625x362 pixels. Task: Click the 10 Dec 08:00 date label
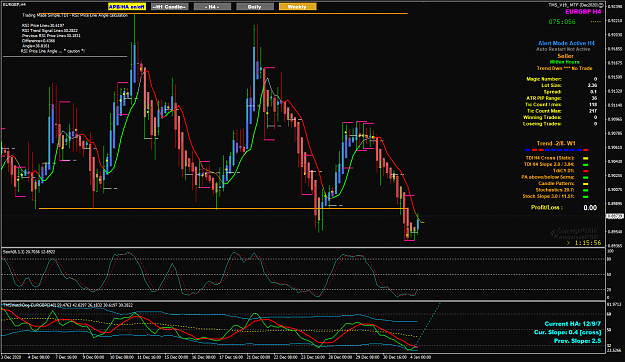pos(122,357)
